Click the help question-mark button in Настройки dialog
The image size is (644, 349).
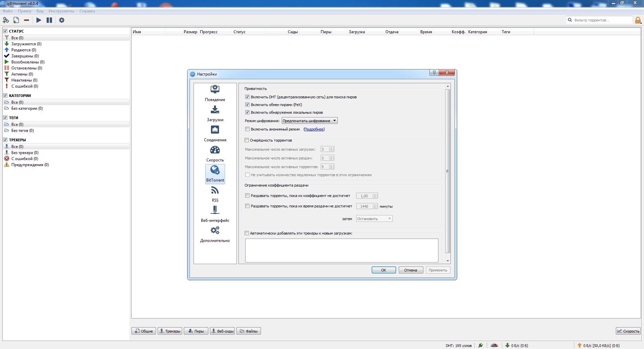pyautogui.click(x=434, y=72)
